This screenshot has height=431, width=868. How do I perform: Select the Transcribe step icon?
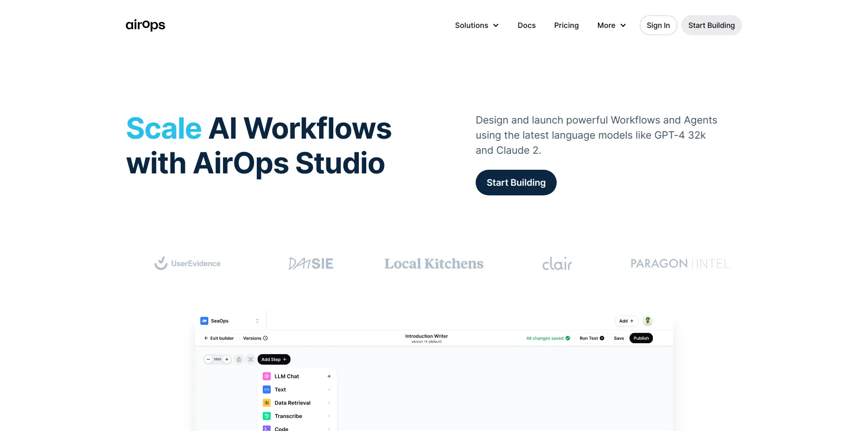click(266, 415)
